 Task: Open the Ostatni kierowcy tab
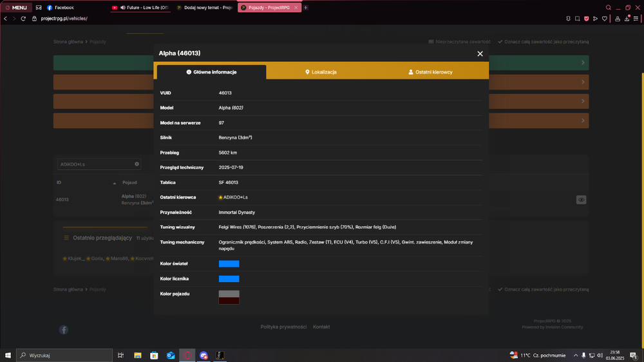point(430,72)
